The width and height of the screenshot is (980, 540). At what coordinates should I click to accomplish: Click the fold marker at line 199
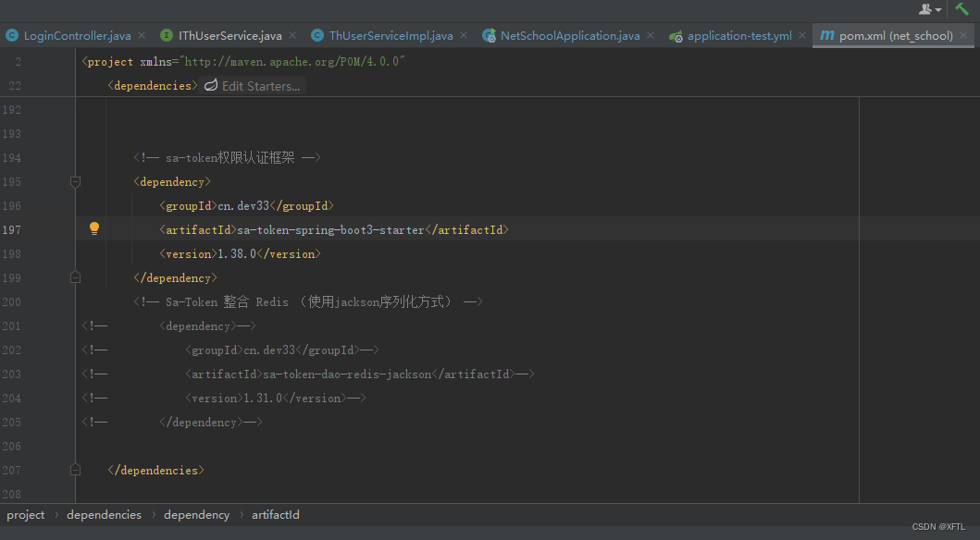pyautogui.click(x=75, y=276)
